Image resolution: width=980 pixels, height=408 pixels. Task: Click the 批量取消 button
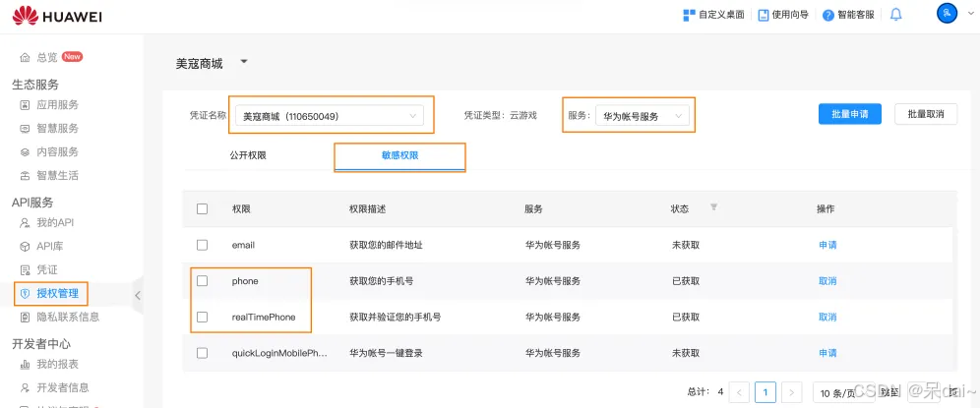(926, 114)
